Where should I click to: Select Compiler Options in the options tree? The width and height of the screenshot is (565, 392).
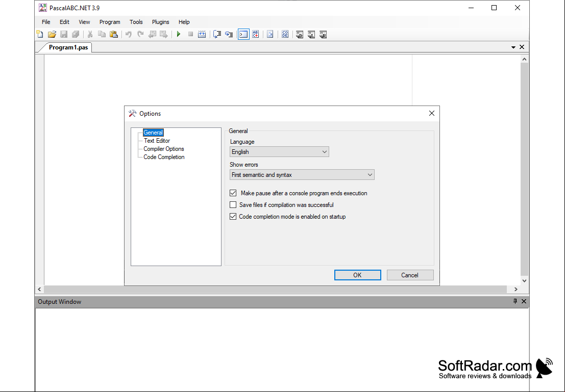tap(164, 149)
